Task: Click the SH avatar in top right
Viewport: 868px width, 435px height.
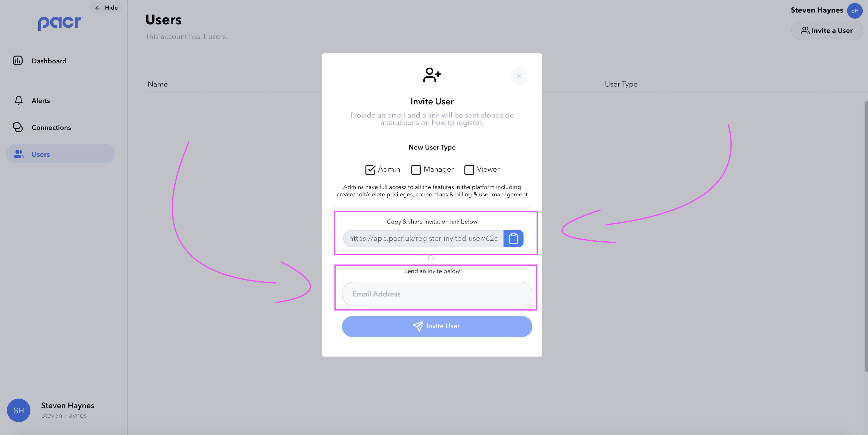Action: 854,11
